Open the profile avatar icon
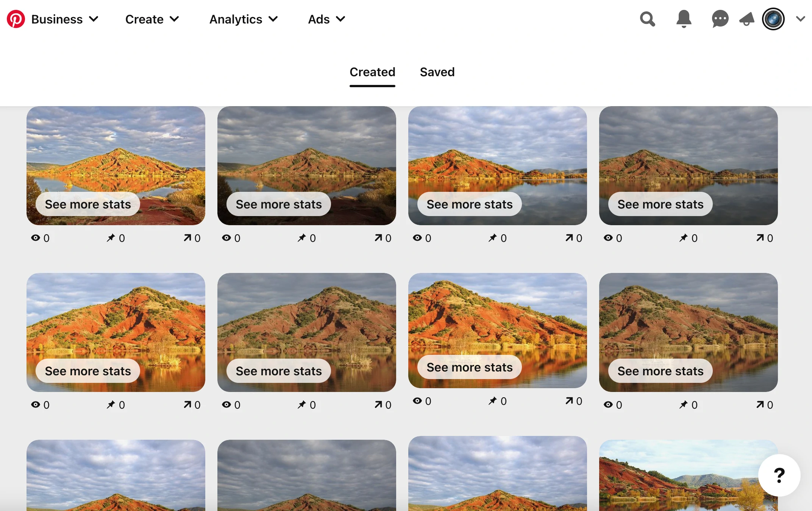The image size is (812, 511). [x=773, y=19]
